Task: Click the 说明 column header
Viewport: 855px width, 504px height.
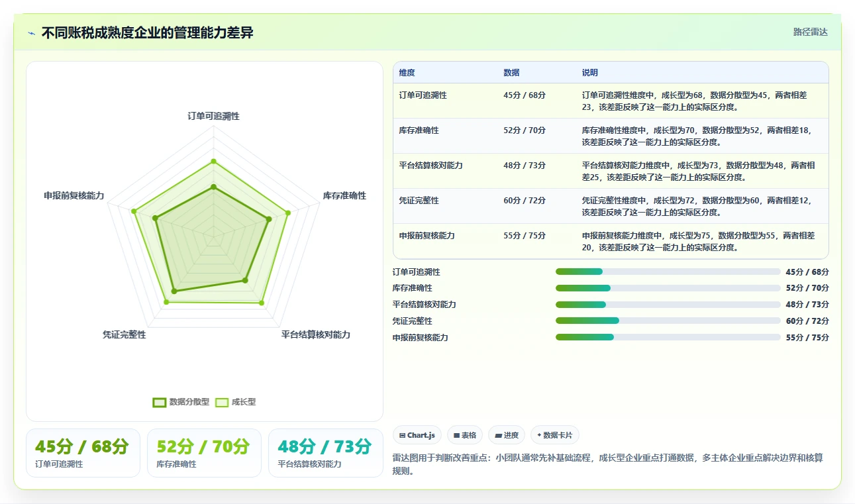Action: tap(590, 73)
